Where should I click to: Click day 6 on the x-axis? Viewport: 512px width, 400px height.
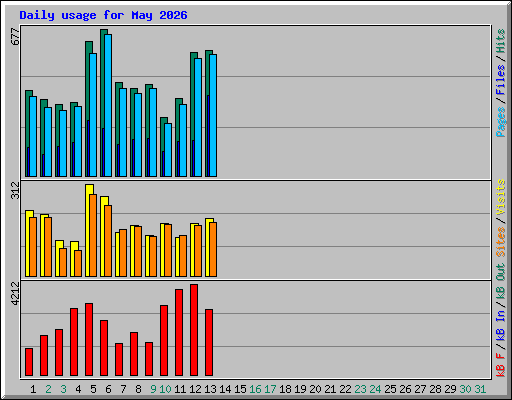(x=108, y=389)
